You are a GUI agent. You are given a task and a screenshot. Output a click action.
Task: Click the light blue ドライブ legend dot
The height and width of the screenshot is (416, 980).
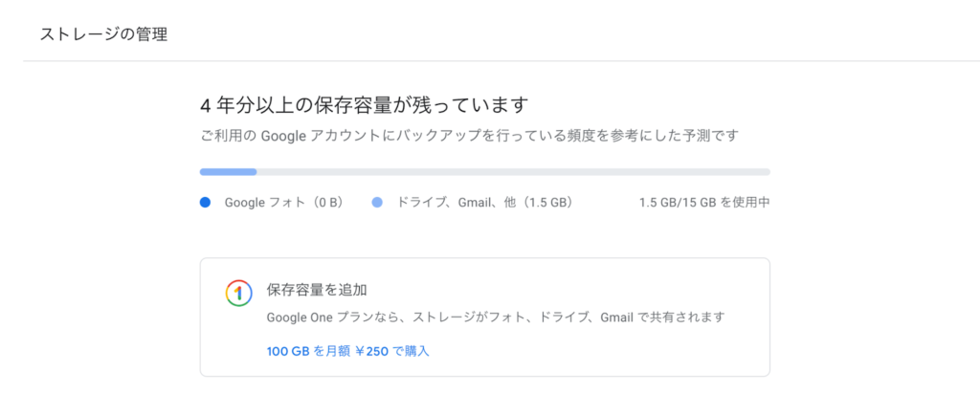[377, 203]
